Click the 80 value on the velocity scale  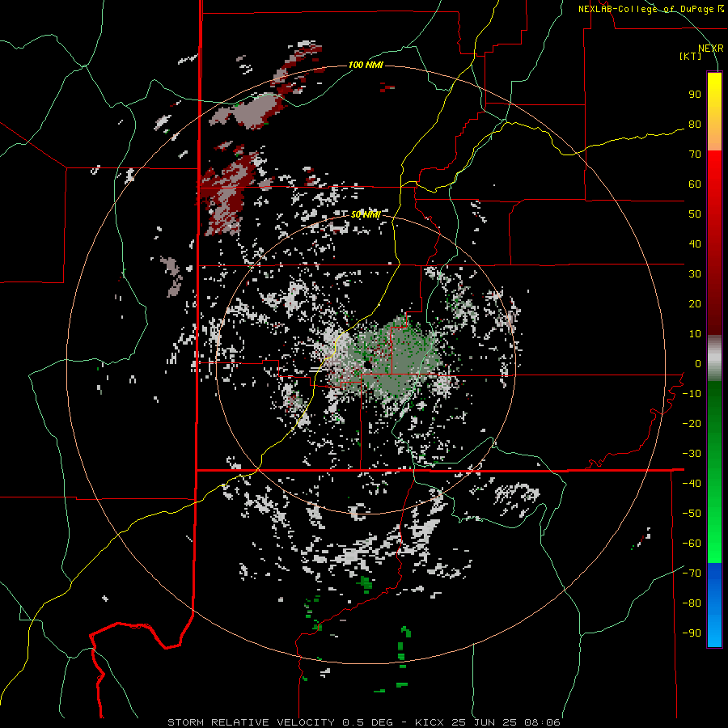(695, 125)
